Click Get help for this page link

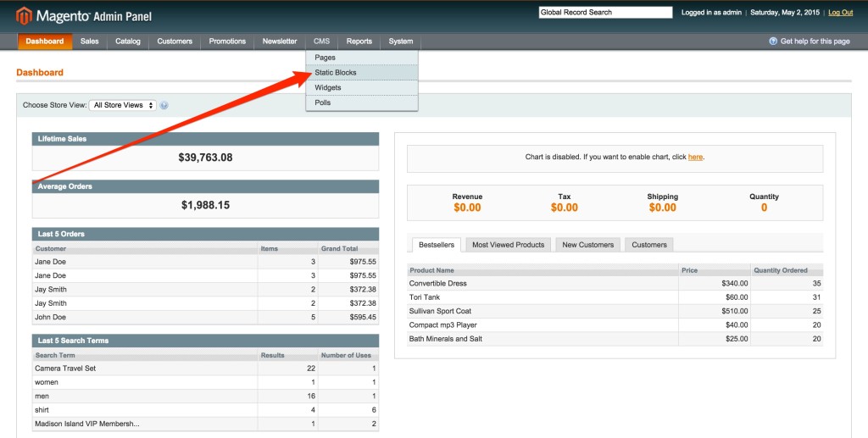click(x=815, y=41)
